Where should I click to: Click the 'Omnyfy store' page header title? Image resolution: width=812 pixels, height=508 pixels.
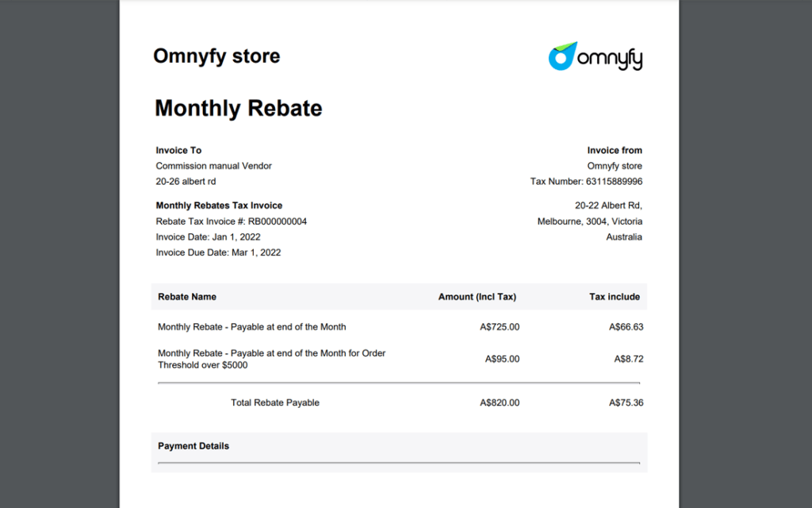click(216, 56)
